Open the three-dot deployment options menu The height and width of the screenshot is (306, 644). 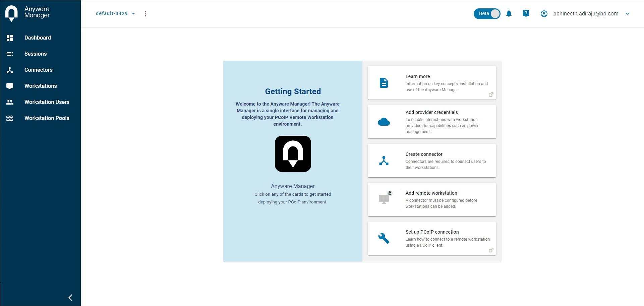(145, 14)
